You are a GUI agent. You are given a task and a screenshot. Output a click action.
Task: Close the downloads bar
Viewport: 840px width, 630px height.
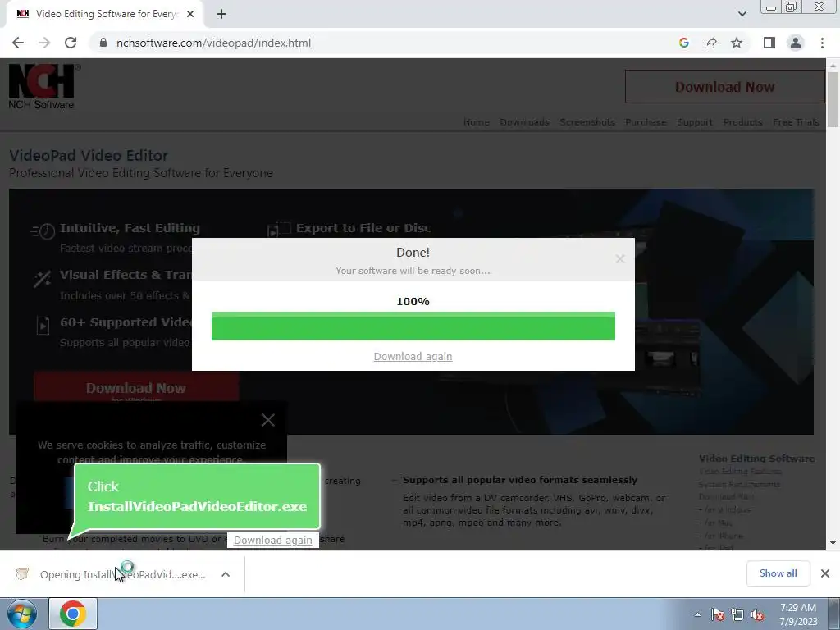point(825,573)
